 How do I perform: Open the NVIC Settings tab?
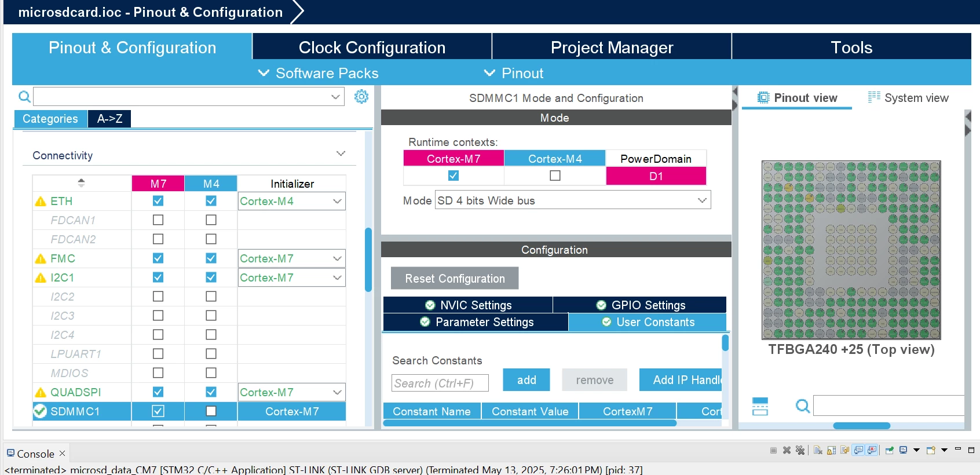coord(468,305)
